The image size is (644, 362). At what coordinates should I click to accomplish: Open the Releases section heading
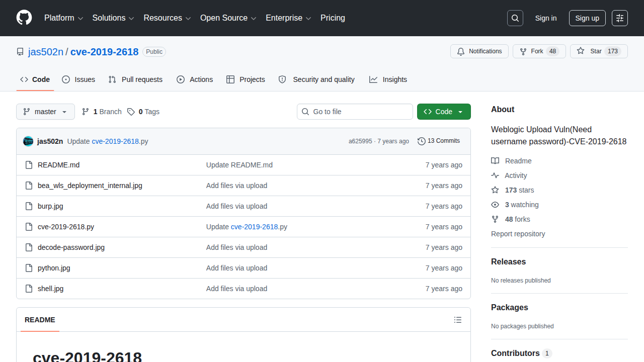[x=509, y=262]
